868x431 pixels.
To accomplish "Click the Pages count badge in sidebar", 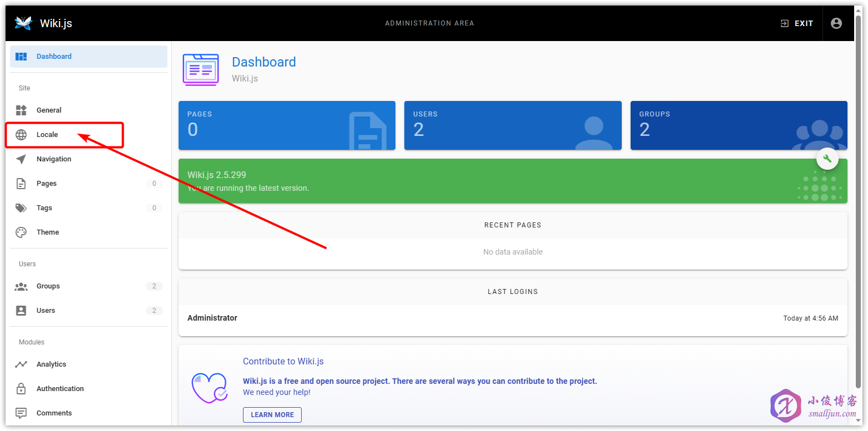I will coord(154,184).
